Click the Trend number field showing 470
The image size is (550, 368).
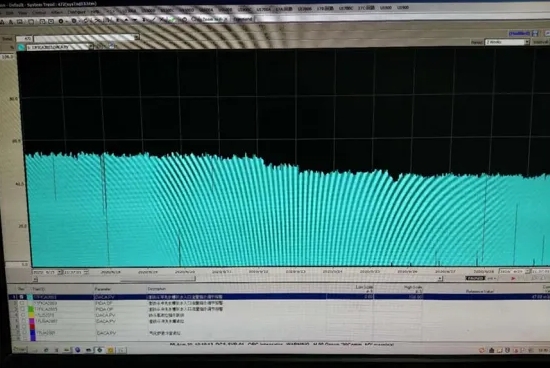coord(24,39)
